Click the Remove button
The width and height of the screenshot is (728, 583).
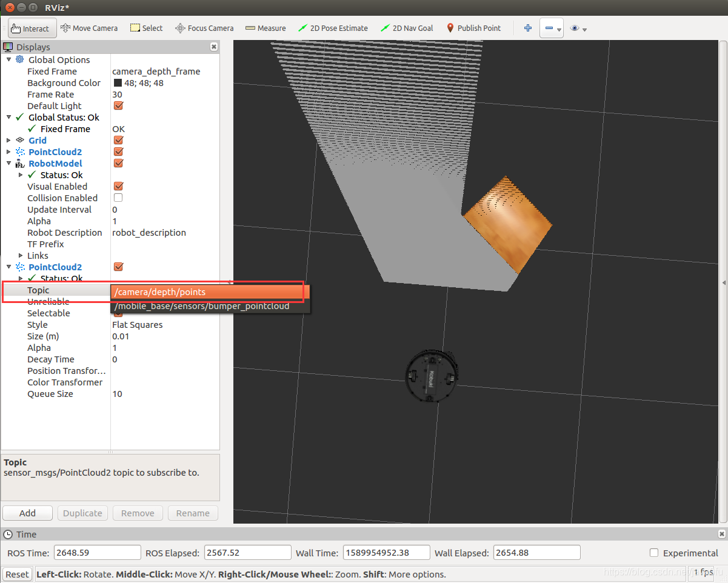[138, 513]
